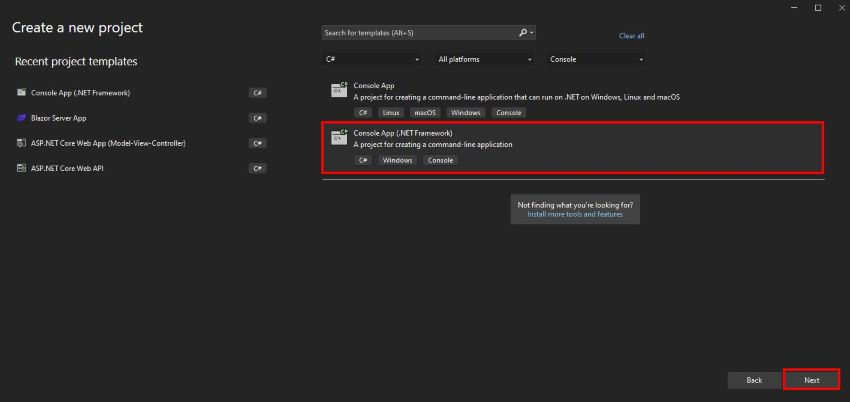Maximize the Create a new project window
This screenshot has width=850, height=402.
pyautogui.click(x=818, y=8)
